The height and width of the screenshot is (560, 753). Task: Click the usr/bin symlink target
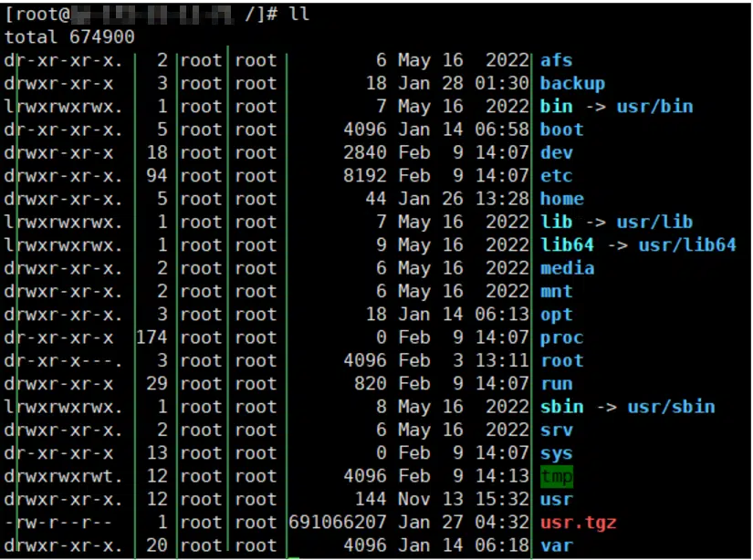[654, 107]
